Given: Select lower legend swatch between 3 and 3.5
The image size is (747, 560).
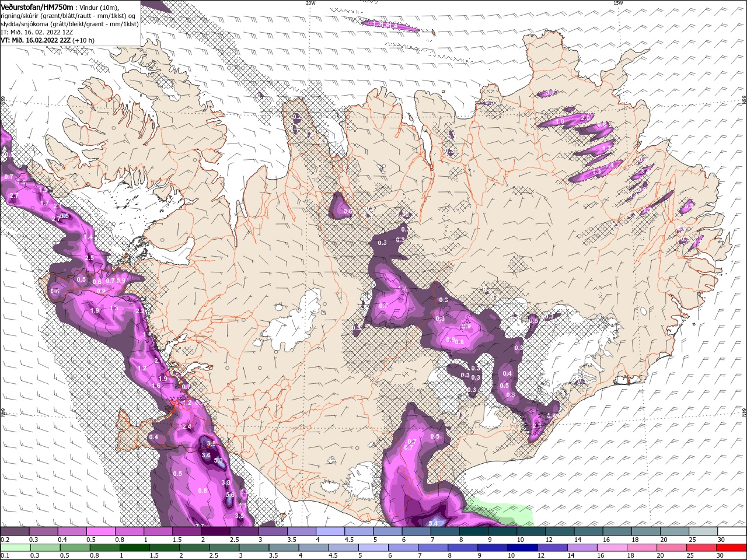Looking at the screenshot, I should pyautogui.click(x=254, y=548).
